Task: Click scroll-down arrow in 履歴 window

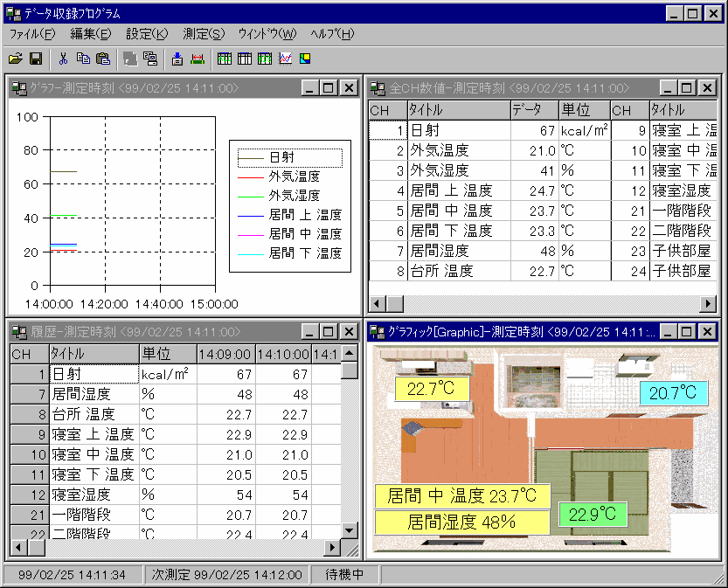Action: click(x=350, y=530)
